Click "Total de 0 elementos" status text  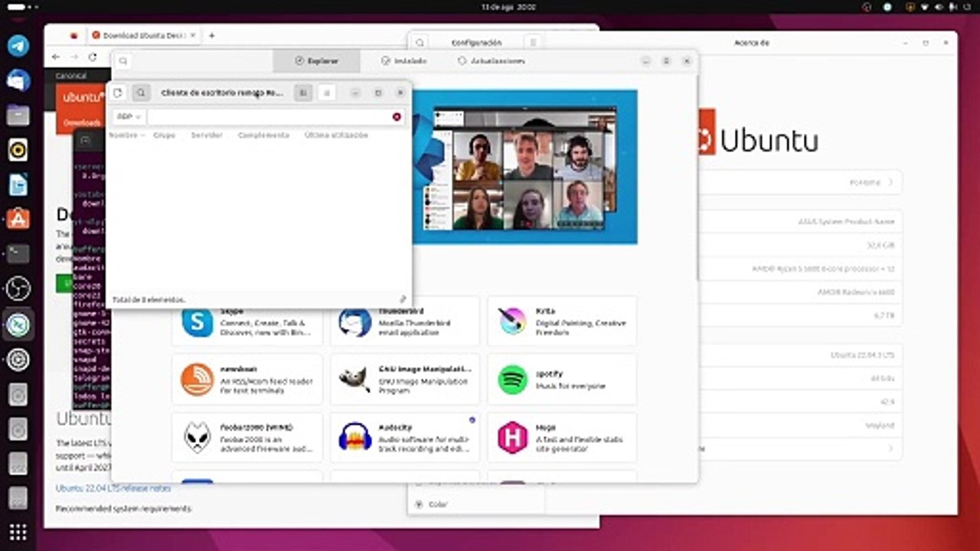(x=149, y=299)
